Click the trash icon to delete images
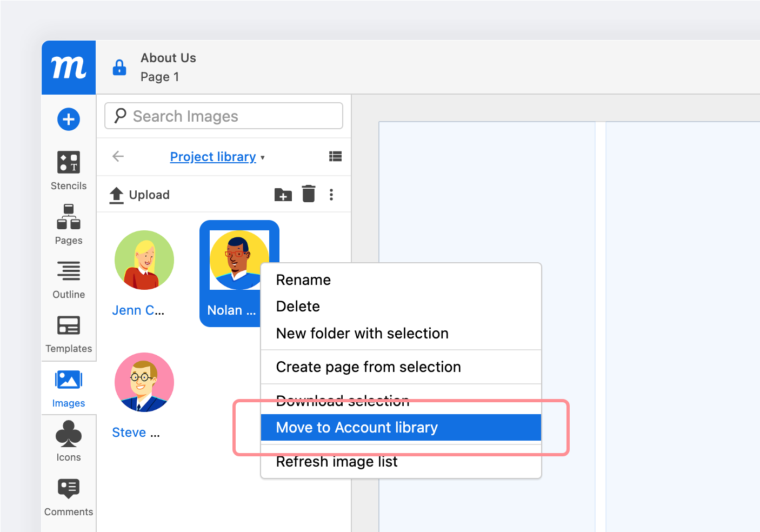The height and width of the screenshot is (532, 760). click(x=309, y=194)
